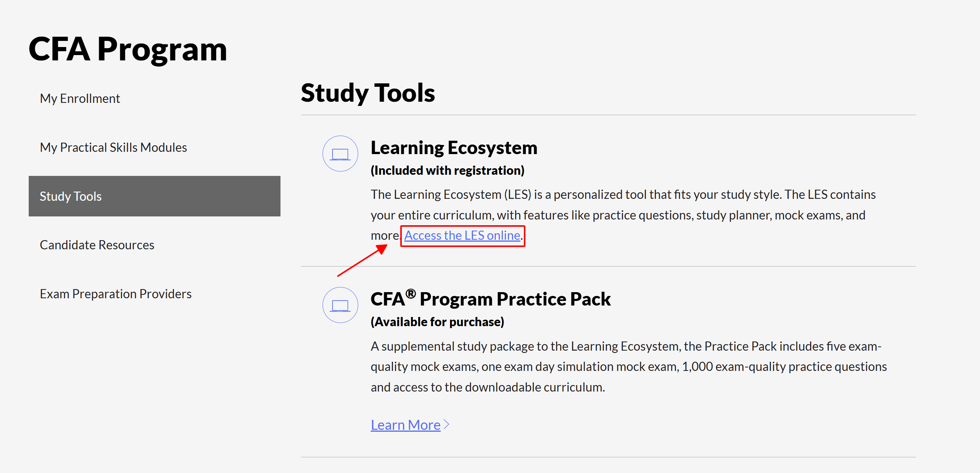Click the Study Tools main heading
Screen dimensions: 980x473
(368, 93)
